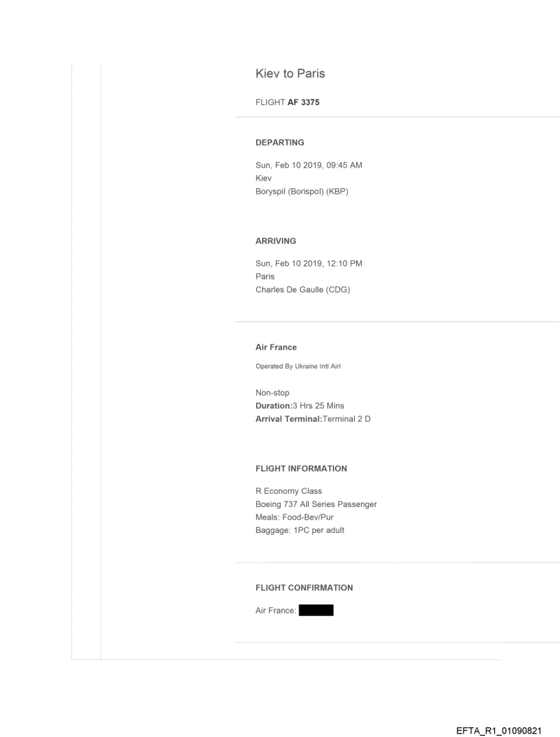The height and width of the screenshot is (737, 560).
Task: Click the Non-stop label
Action: (x=272, y=394)
